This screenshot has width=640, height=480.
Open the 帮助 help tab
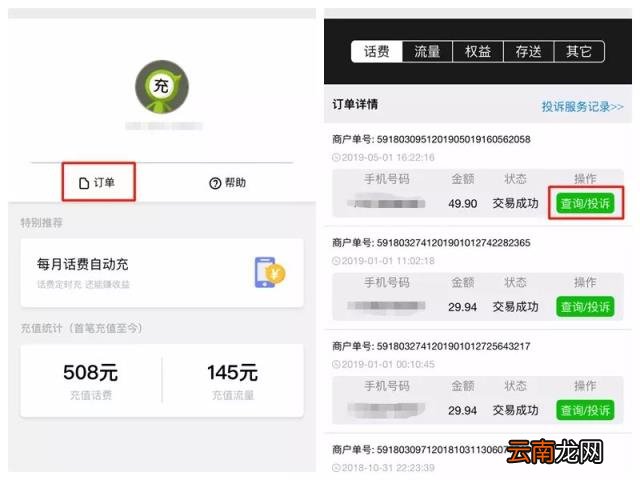[x=228, y=183]
